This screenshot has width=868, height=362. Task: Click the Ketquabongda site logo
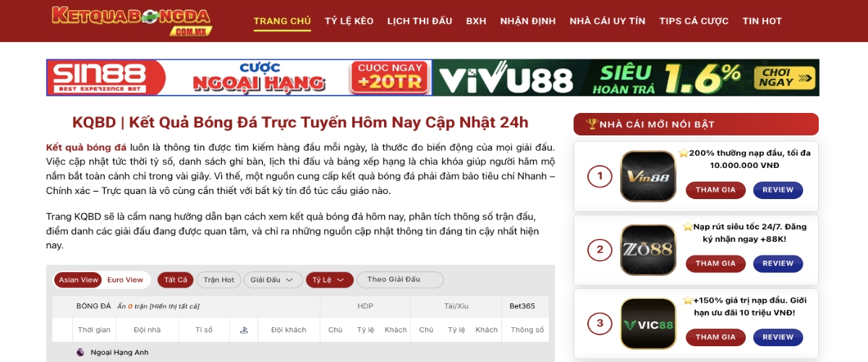click(131, 20)
